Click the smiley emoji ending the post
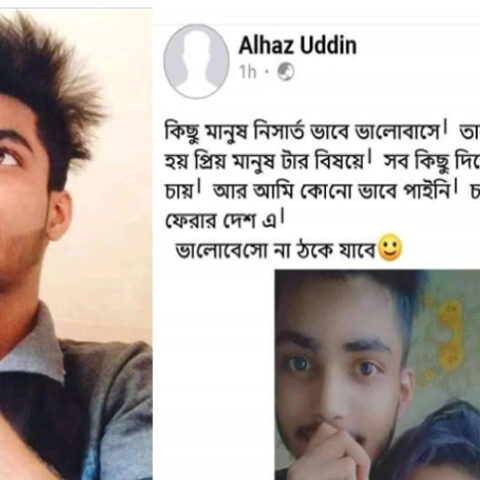The image size is (480, 480). (x=390, y=248)
